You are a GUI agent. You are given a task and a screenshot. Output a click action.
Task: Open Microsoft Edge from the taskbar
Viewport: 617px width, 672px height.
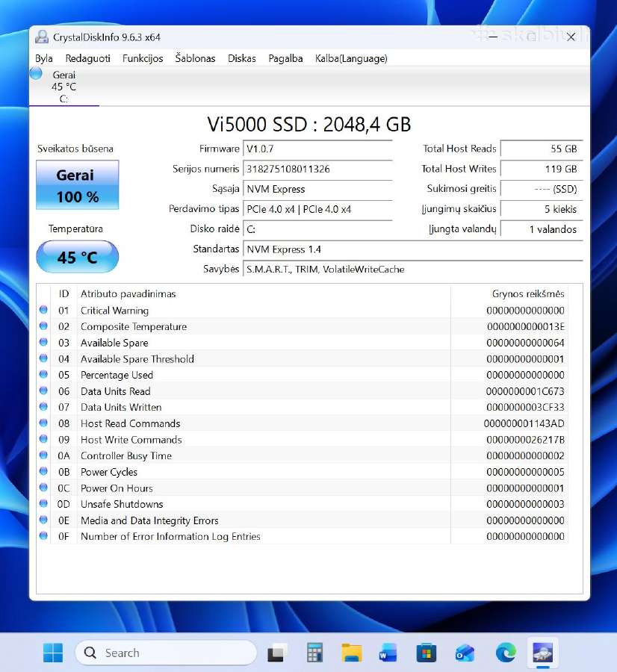click(x=506, y=653)
